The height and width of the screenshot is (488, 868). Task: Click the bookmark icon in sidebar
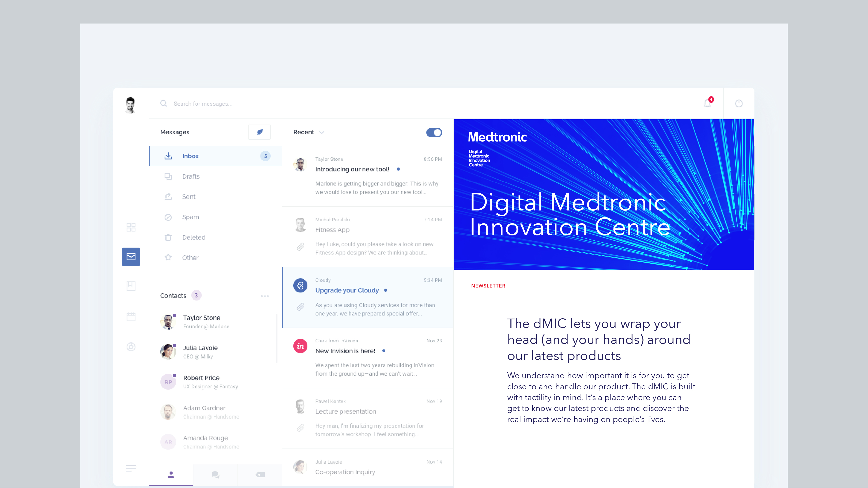point(131,286)
